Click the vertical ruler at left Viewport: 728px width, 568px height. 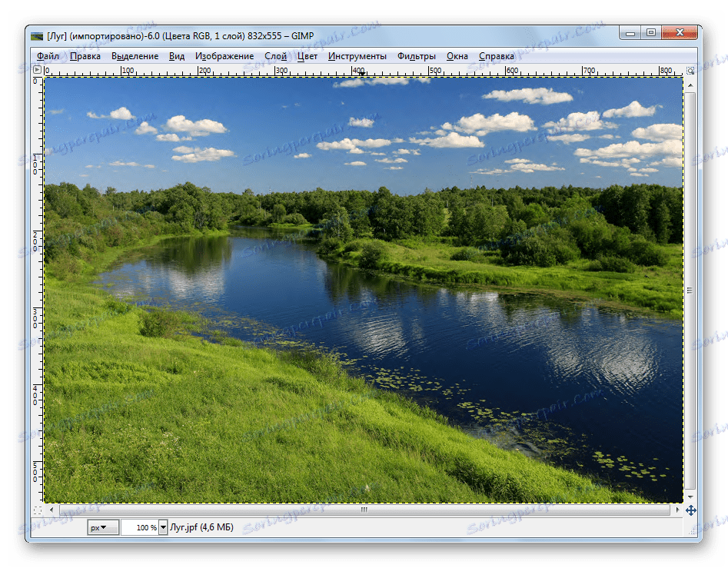pos(38,290)
